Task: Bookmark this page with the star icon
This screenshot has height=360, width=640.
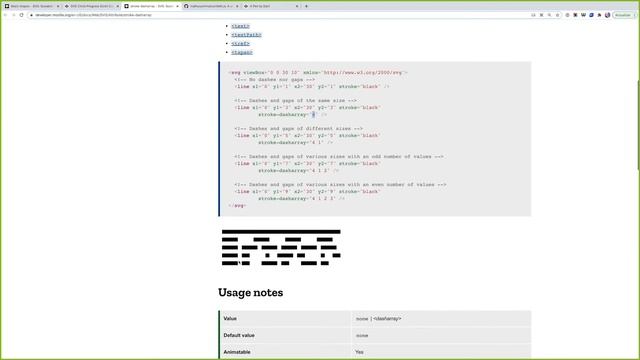Action: click(x=557, y=15)
